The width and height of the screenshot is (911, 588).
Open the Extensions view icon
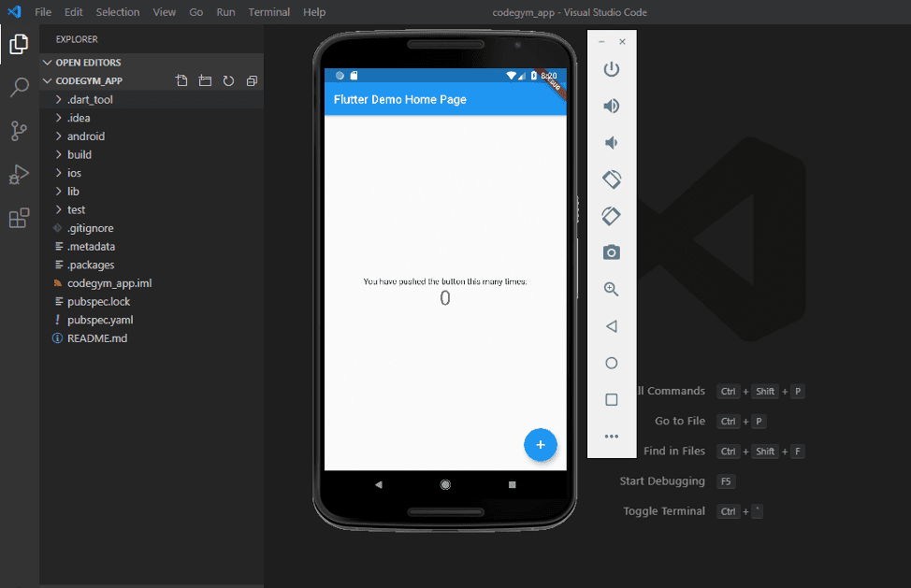[x=19, y=219]
